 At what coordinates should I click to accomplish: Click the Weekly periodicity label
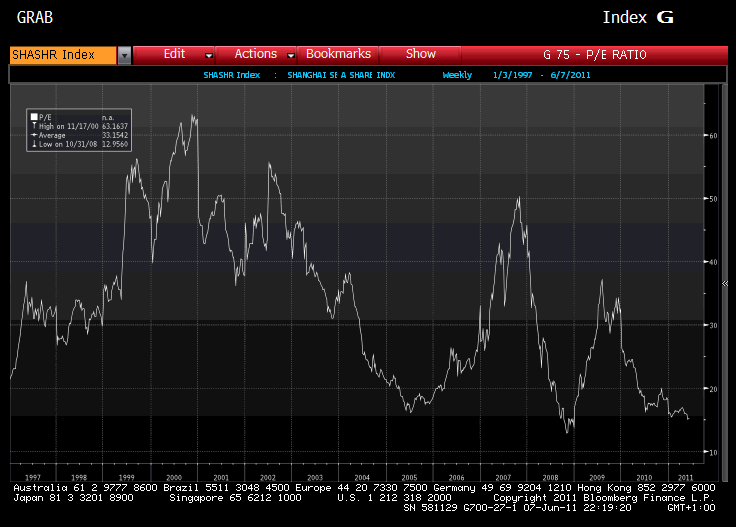pyautogui.click(x=457, y=75)
